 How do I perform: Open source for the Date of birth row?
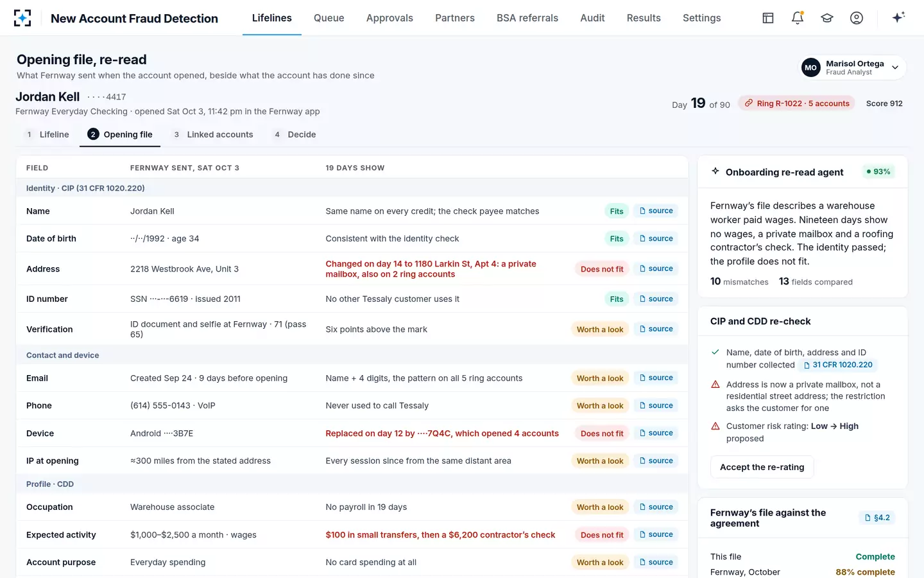[656, 238]
